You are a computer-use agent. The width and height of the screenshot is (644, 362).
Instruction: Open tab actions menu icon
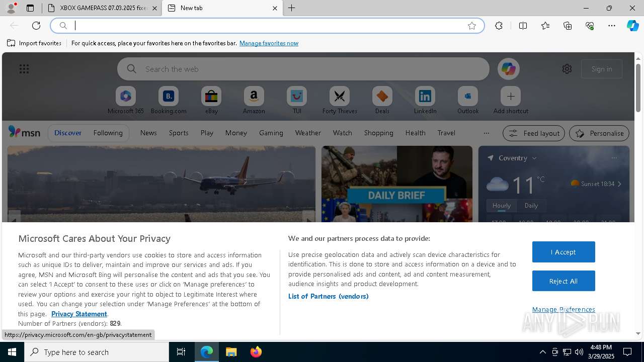coord(30,8)
